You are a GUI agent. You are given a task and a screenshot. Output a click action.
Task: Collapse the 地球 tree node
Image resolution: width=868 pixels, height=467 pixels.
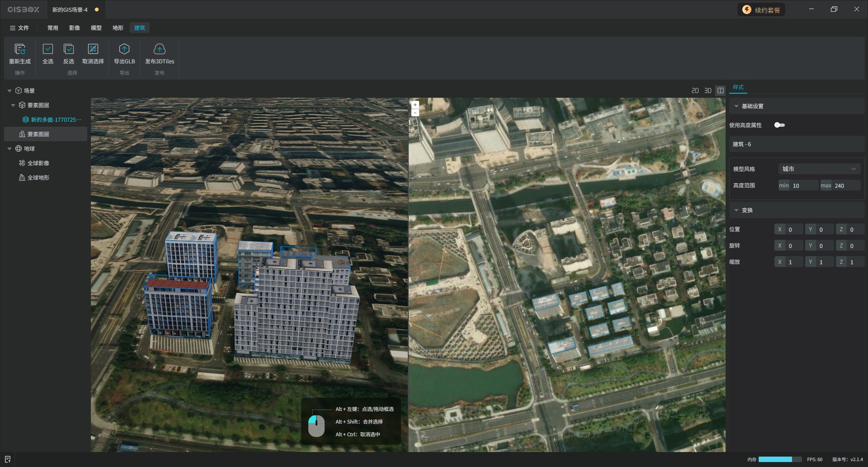[9, 148]
